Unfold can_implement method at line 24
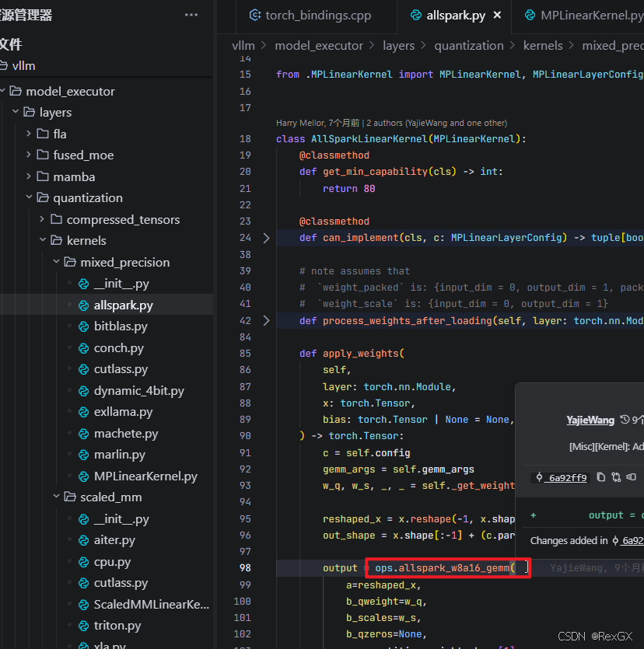Image resolution: width=644 pixels, height=649 pixels. click(266, 238)
